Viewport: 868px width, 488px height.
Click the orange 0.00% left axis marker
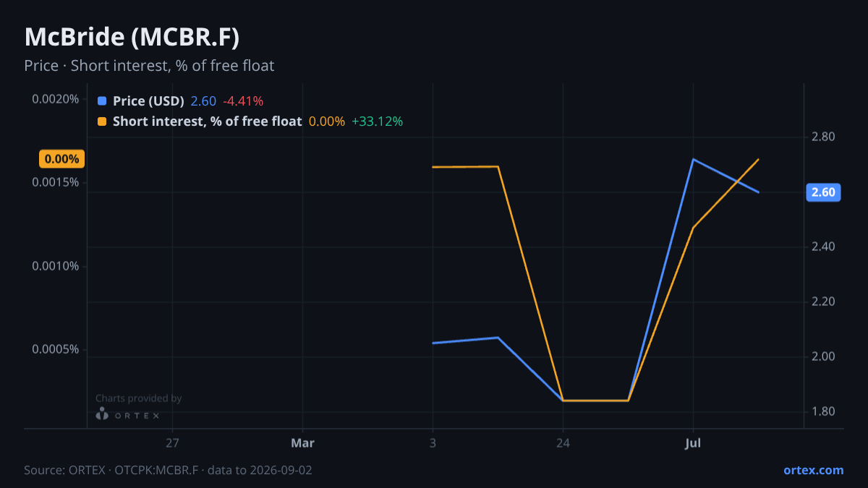pos(62,159)
